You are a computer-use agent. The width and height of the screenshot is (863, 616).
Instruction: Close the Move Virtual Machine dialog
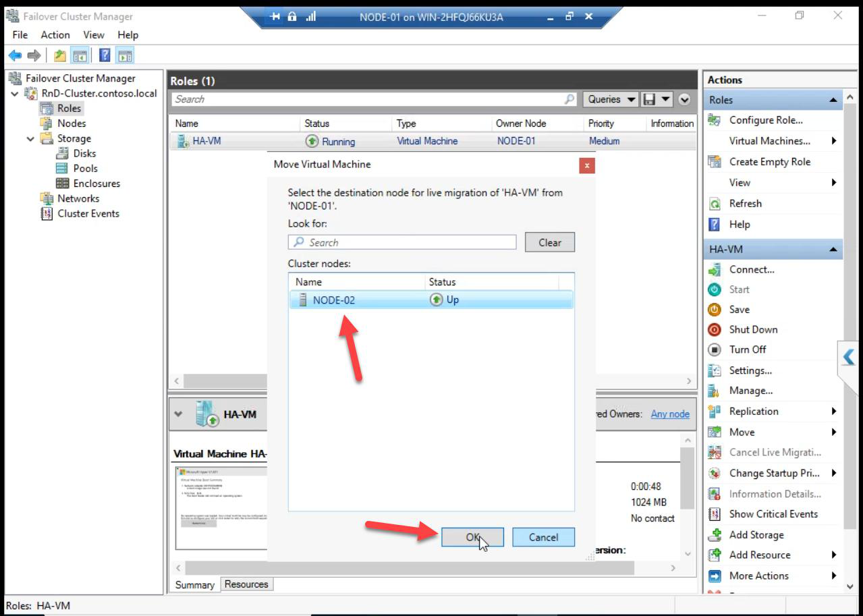(x=587, y=165)
